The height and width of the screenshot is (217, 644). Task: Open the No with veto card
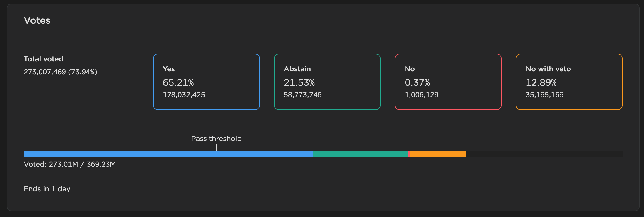pos(569,82)
